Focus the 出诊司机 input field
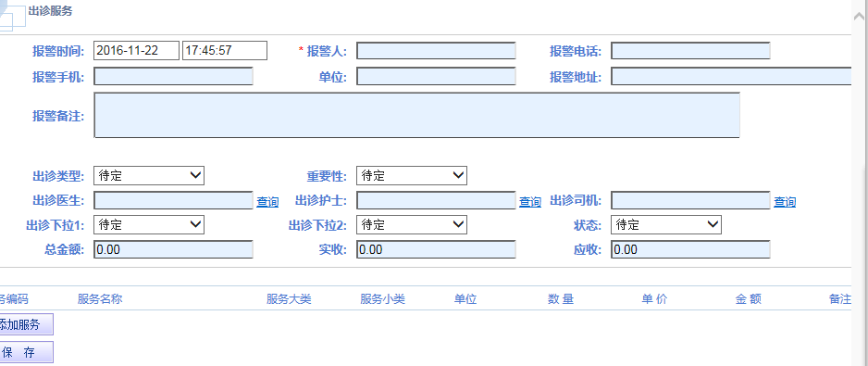868x366 pixels. (x=691, y=200)
